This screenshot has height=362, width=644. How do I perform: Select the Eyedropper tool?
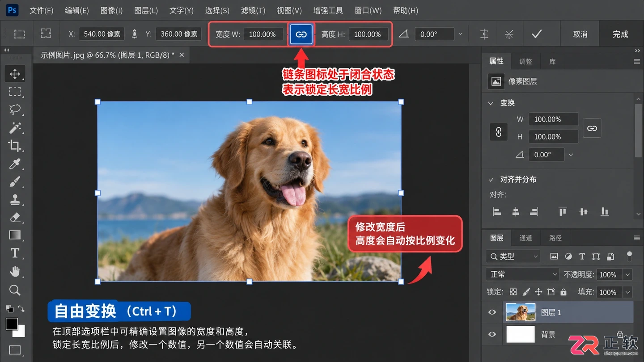pyautogui.click(x=15, y=164)
